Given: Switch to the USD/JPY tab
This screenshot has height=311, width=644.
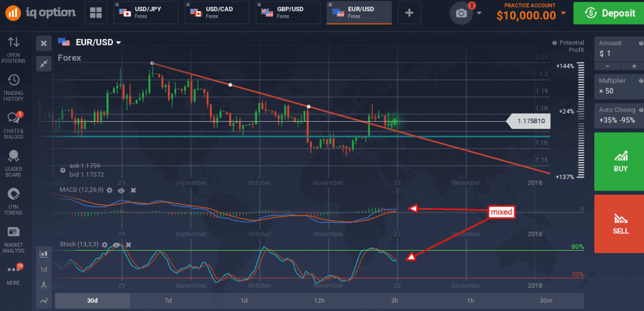Looking at the screenshot, I should tap(145, 13).
